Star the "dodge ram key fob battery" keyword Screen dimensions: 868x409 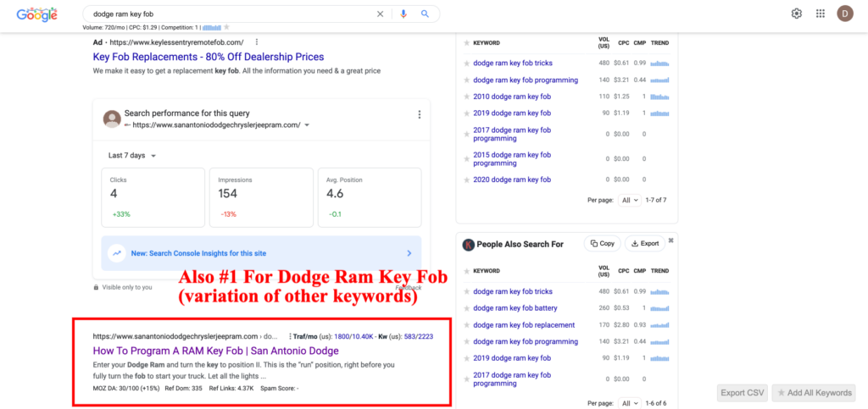click(467, 308)
